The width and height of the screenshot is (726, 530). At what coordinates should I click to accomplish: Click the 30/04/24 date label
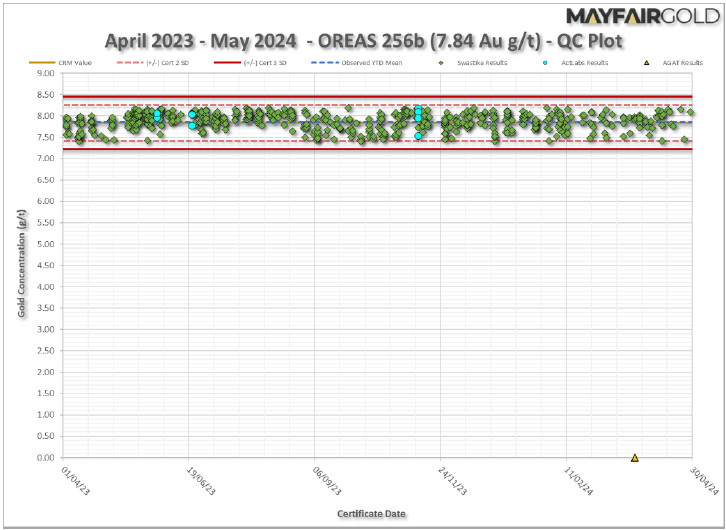tap(705, 480)
